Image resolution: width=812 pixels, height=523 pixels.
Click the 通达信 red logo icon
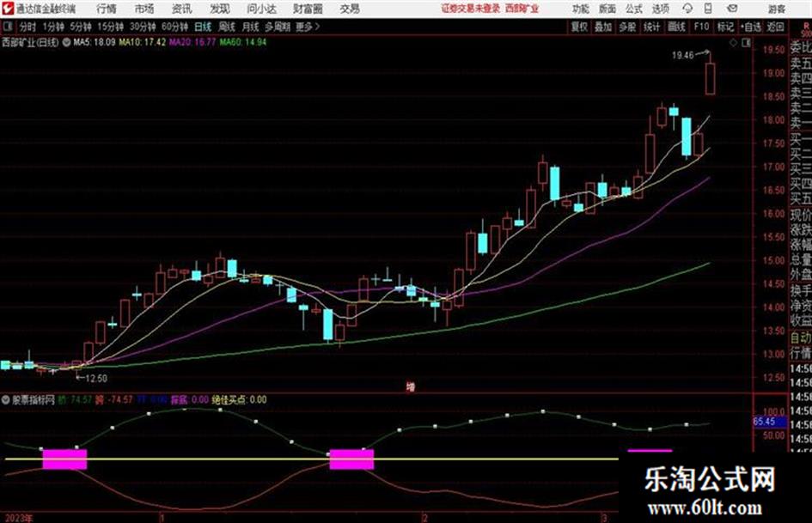click(x=7, y=9)
